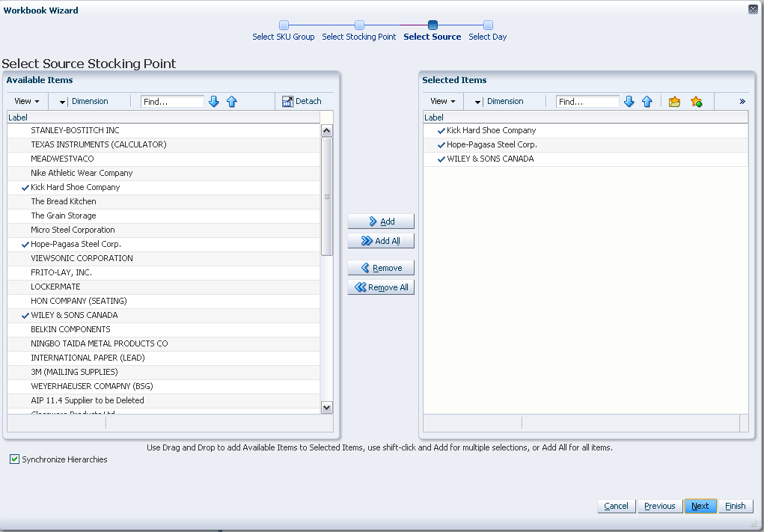
Task: Select Kick Hard Shoe Company in Selected Items
Action: click(585, 130)
